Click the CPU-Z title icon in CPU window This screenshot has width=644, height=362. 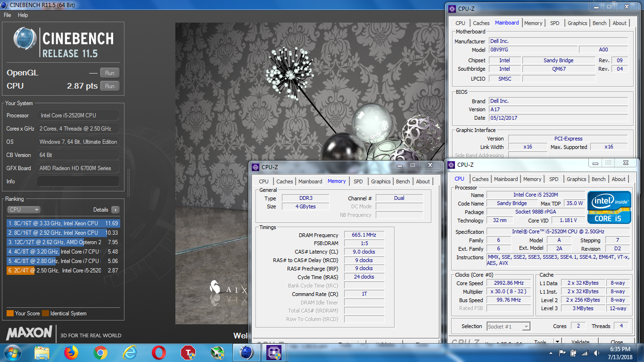[451, 165]
